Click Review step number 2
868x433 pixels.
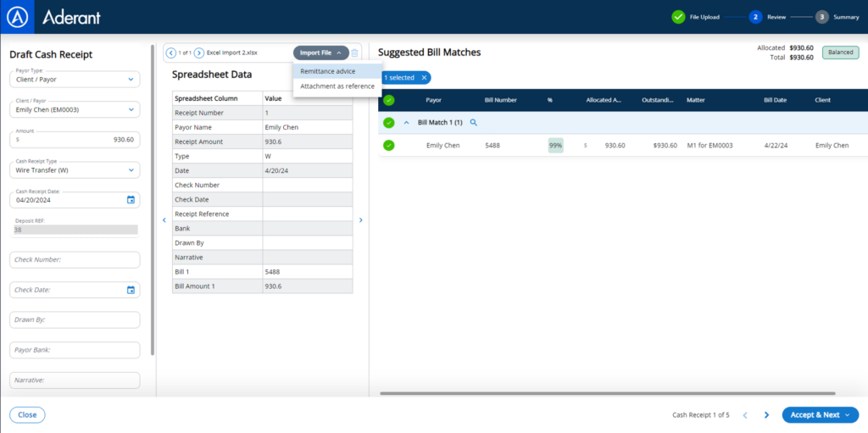point(755,17)
